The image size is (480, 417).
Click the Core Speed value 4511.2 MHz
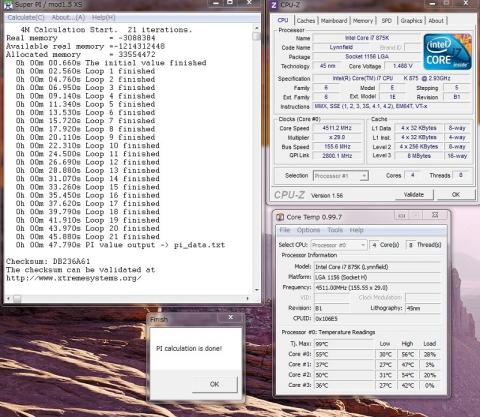337,128
